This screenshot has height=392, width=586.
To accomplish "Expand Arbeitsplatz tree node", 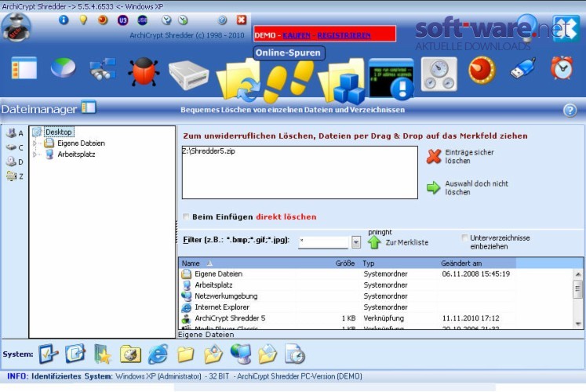I will (x=35, y=154).
